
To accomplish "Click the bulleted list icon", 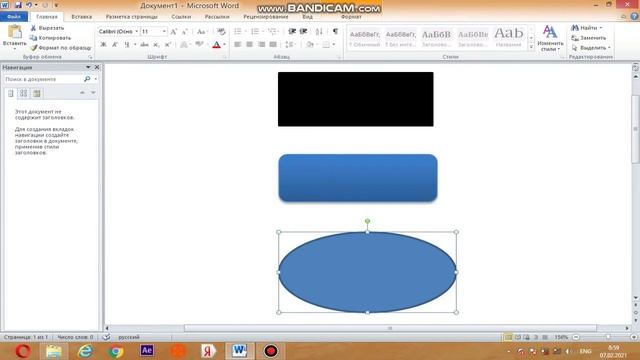I will point(238,31).
